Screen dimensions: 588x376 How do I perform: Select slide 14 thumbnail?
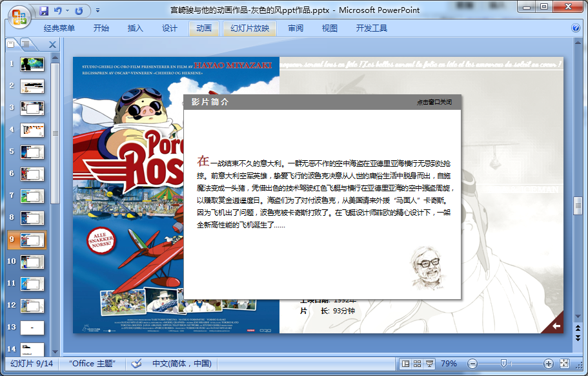(32, 349)
